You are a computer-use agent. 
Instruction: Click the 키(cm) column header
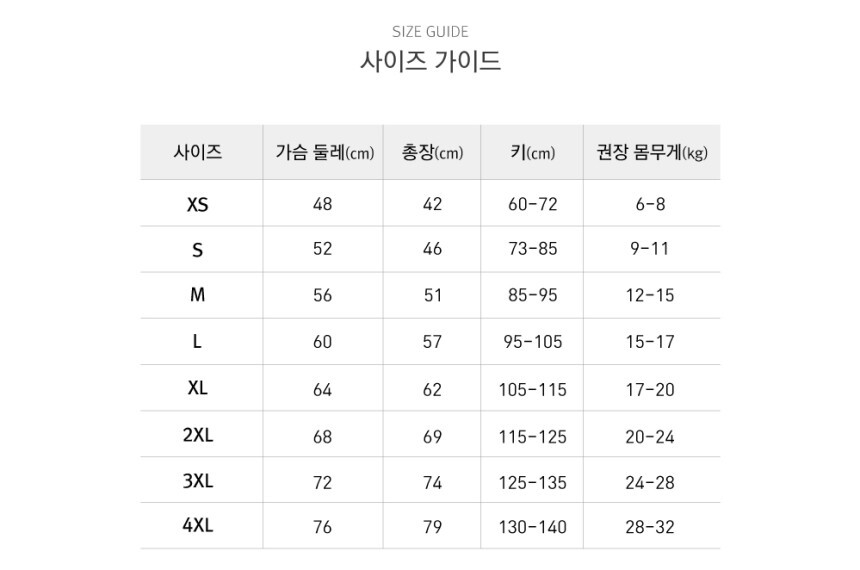click(x=532, y=153)
